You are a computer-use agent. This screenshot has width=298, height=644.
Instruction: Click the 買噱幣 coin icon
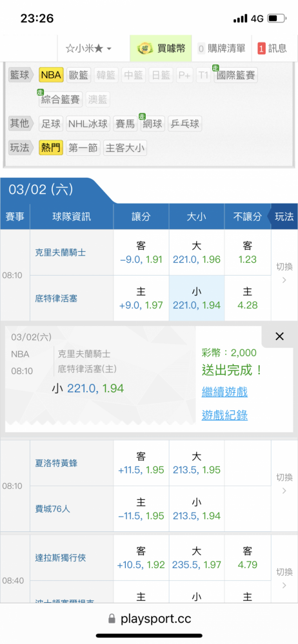[x=144, y=48]
